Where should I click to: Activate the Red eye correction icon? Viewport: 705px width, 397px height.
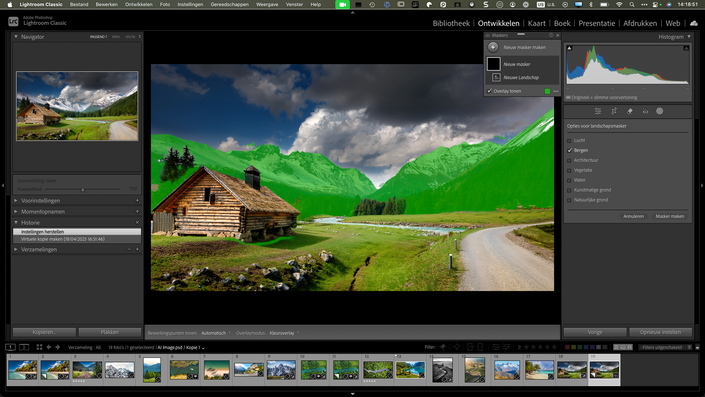click(x=645, y=111)
